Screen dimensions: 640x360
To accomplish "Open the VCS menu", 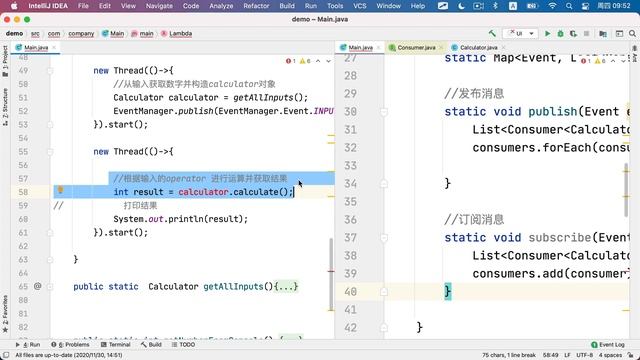I will point(360,6).
